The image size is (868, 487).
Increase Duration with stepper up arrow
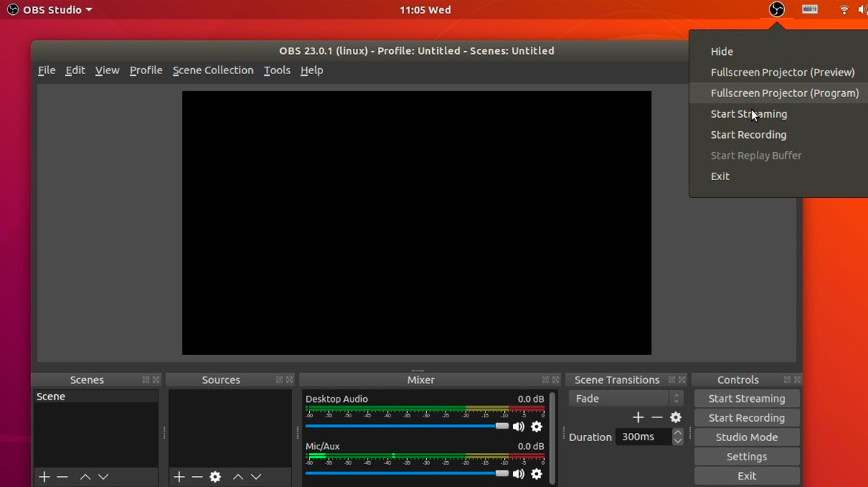[677, 433]
